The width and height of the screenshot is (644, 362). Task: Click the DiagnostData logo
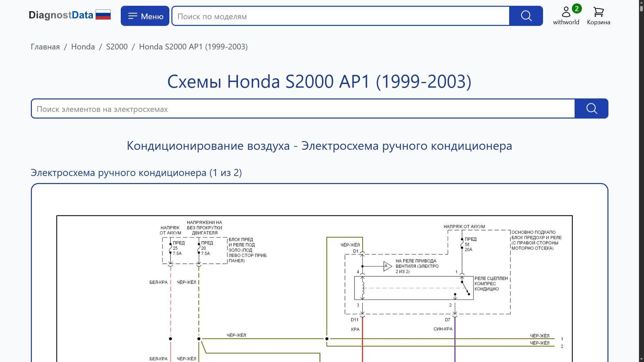61,15
